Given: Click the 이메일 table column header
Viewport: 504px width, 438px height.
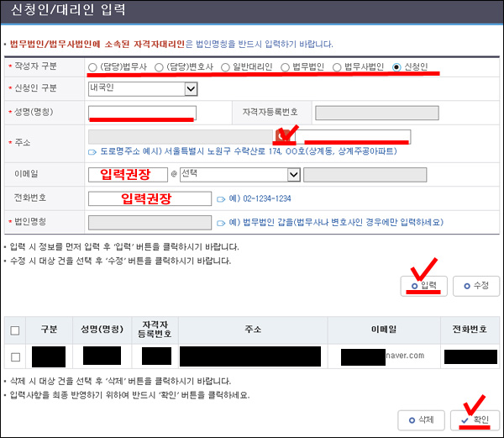Looking at the screenshot, I should [384, 330].
